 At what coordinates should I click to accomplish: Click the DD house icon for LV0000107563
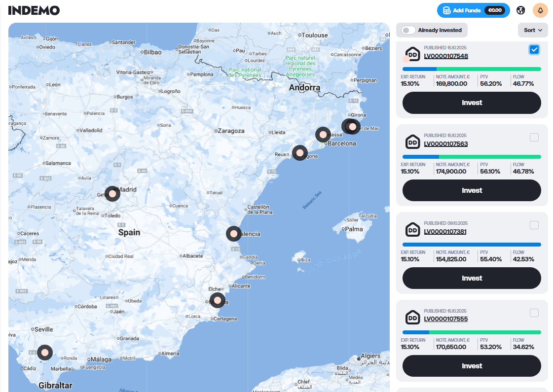[x=412, y=142]
